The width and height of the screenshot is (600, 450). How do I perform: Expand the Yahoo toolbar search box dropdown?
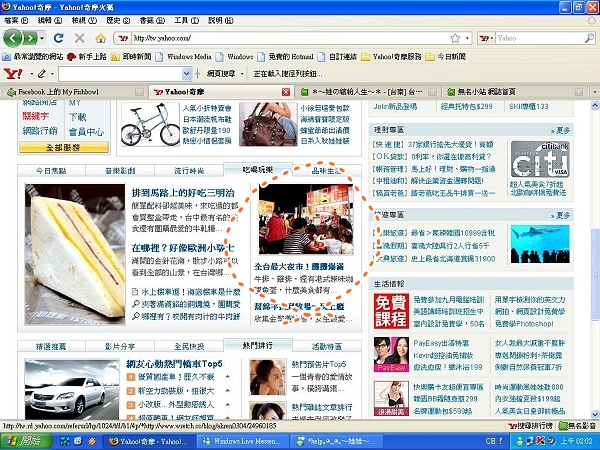186,73
